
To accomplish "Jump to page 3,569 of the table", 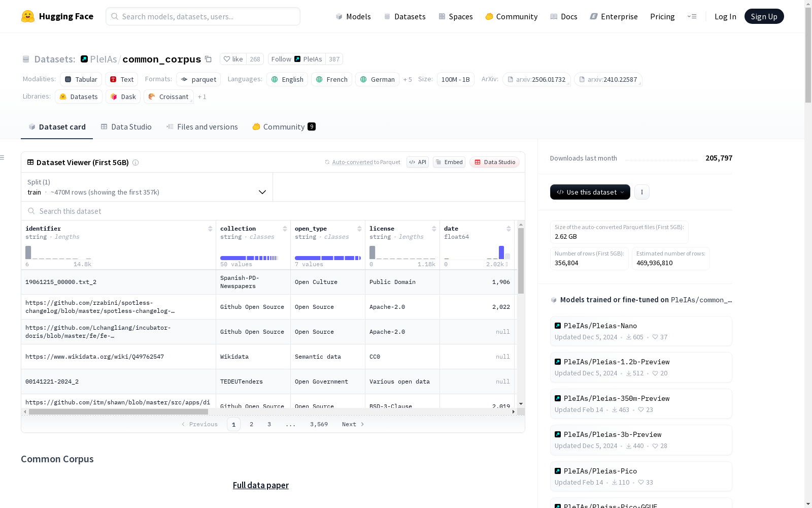I will point(319,424).
